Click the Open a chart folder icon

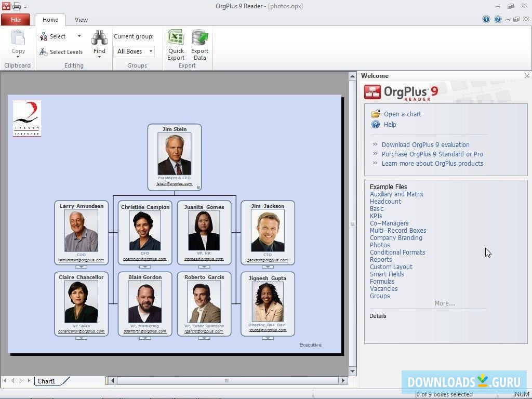point(376,114)
